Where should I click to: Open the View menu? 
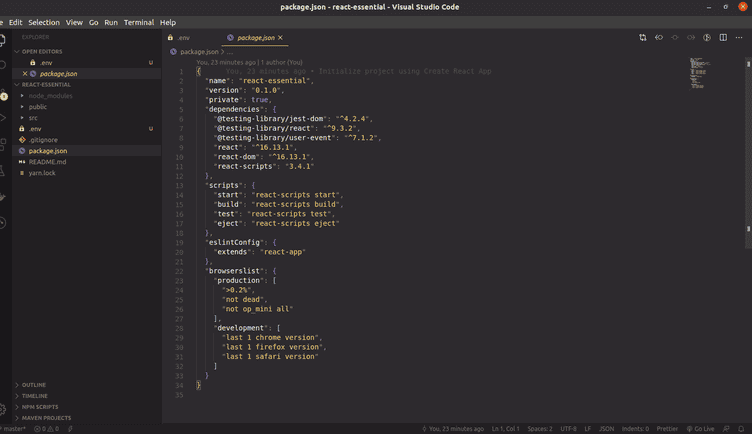[x=74, y=23]
